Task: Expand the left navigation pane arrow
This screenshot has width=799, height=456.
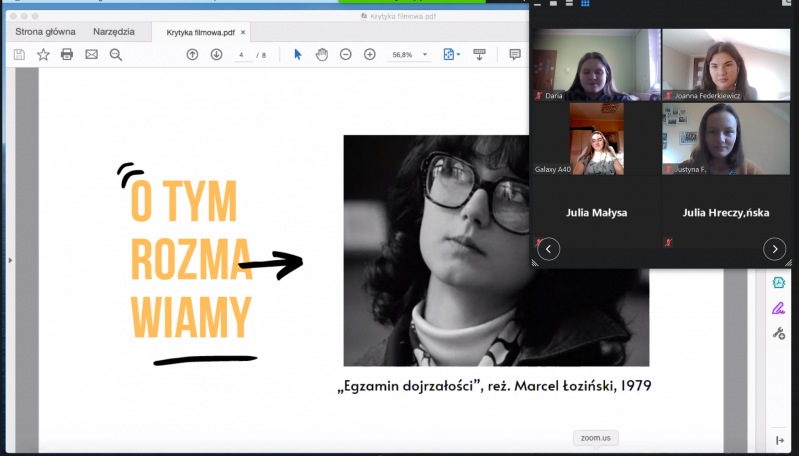Action: coord(10,260)
